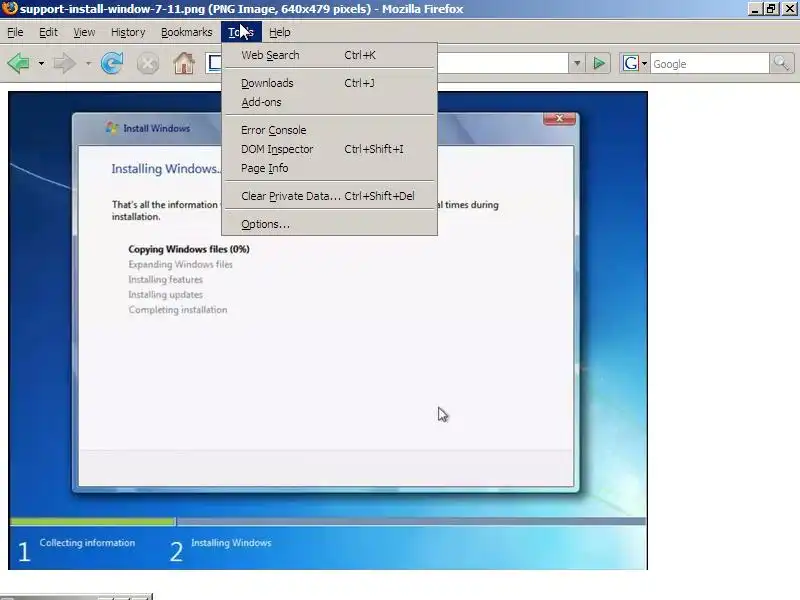Click the Firefox logo in title bar
Screen dimensions: 800x600
point(10,9)
